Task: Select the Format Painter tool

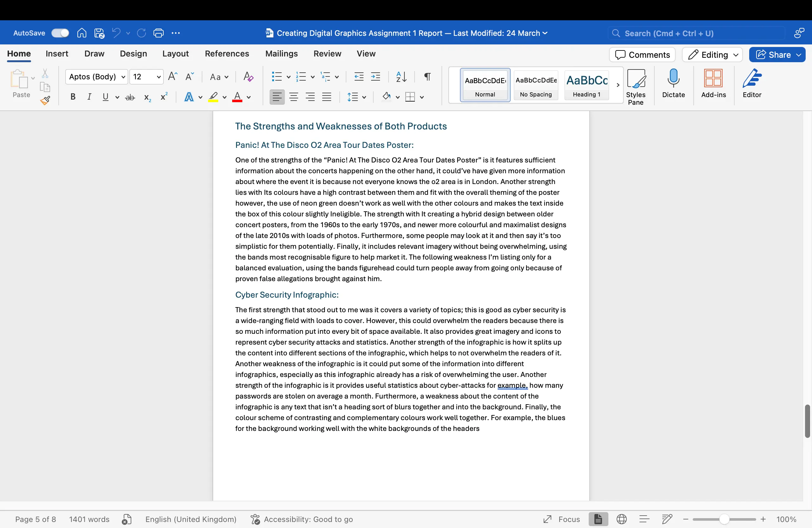Action: coord(45,101)
